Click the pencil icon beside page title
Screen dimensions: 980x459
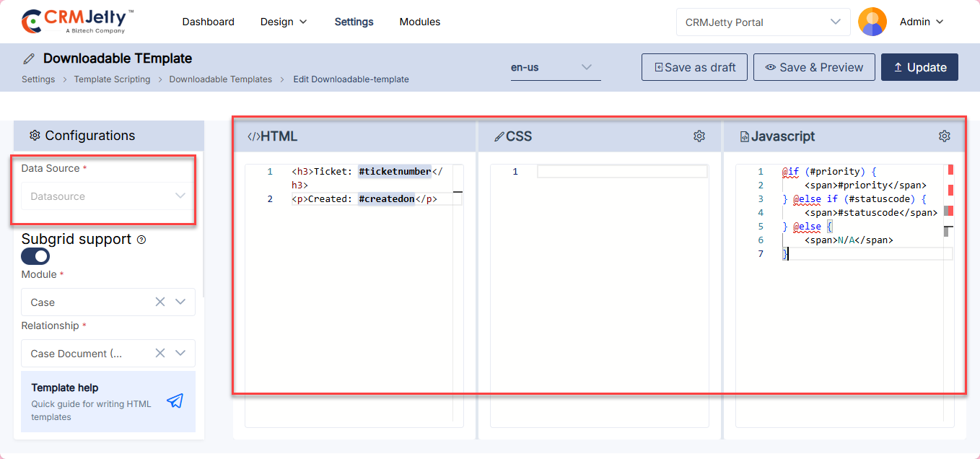(29, 58)
